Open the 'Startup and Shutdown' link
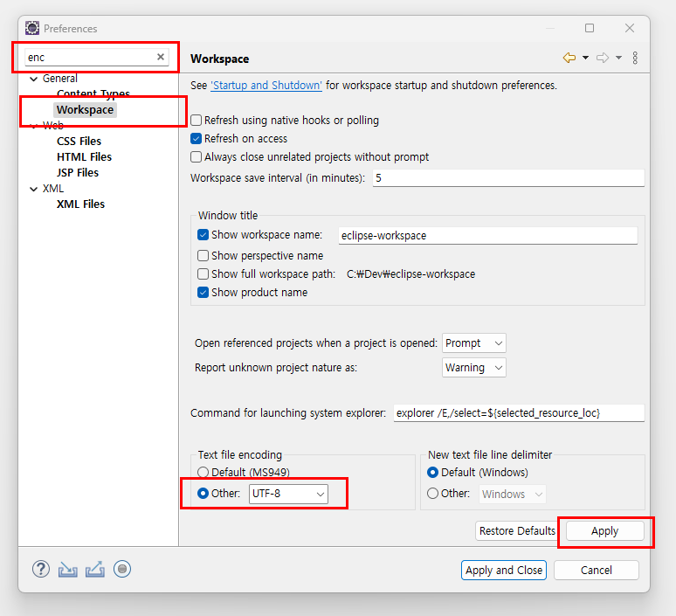This screenshot has height=616, width=676. [x=266, y=86]
